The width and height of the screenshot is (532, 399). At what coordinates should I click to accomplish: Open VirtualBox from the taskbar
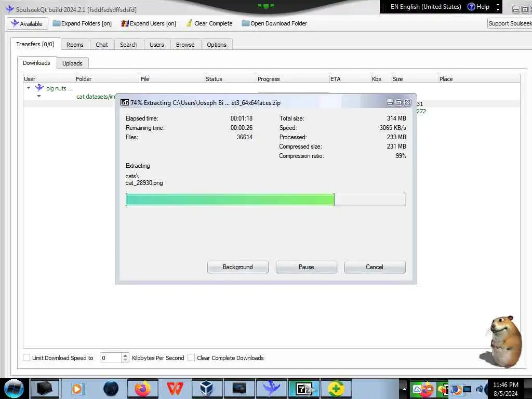click(x=206, y=389)
